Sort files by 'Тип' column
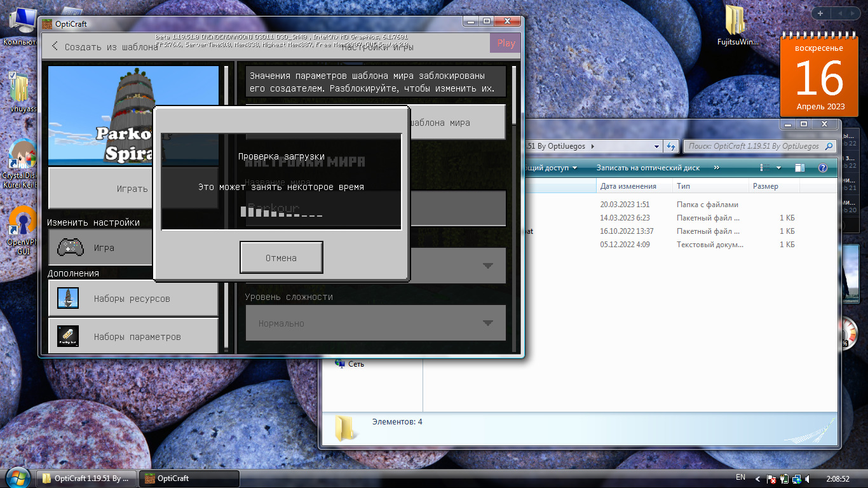 coord(710,186)
